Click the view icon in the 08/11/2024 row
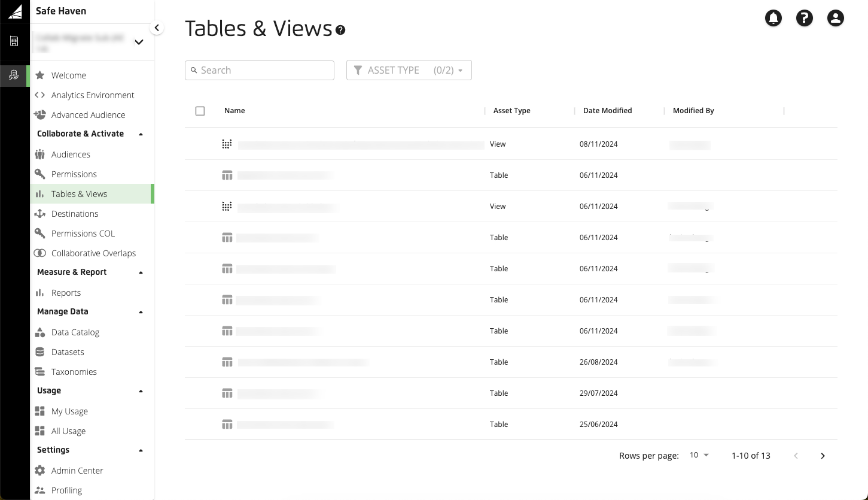 (227, 144)
